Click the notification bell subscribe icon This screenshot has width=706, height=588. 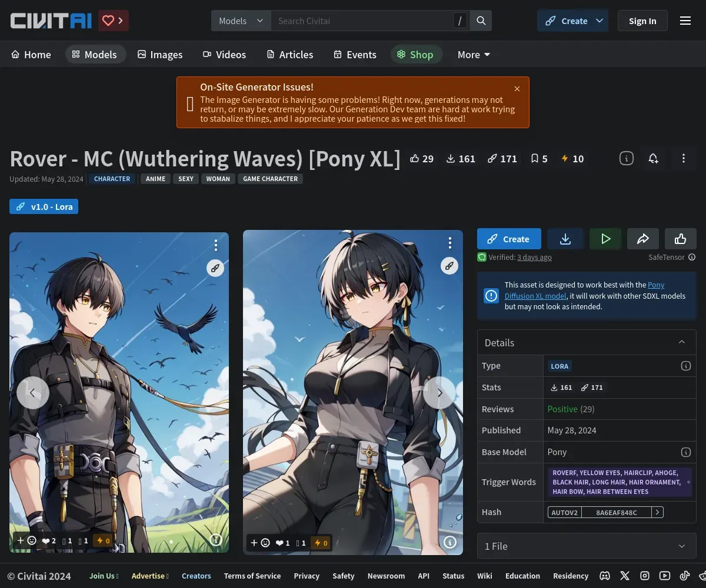coord(653,158)
